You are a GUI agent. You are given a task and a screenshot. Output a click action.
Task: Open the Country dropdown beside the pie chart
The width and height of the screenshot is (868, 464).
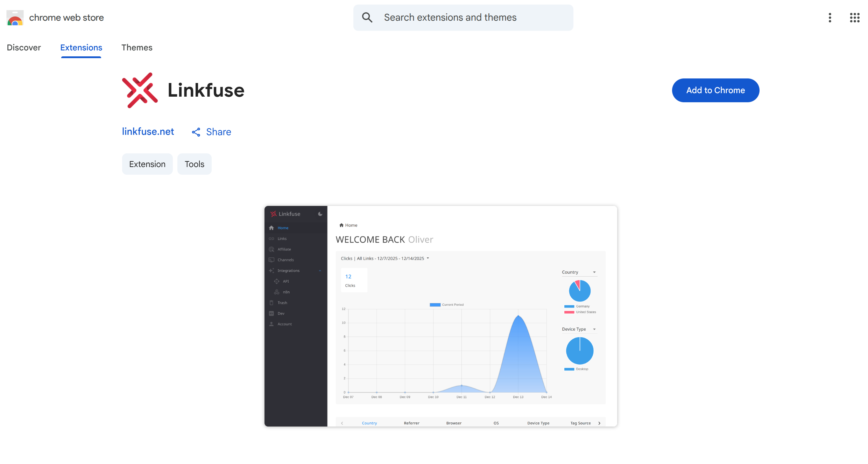coord(594,272)
